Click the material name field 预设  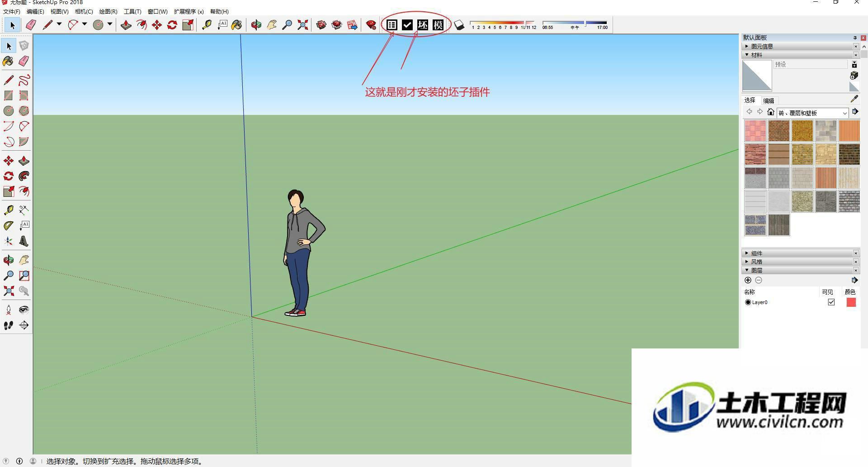[810, 64]
